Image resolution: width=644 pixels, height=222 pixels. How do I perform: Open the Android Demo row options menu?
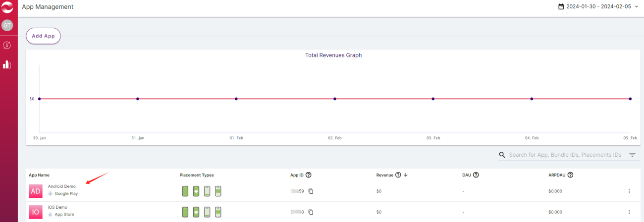[x=629, y=191]
